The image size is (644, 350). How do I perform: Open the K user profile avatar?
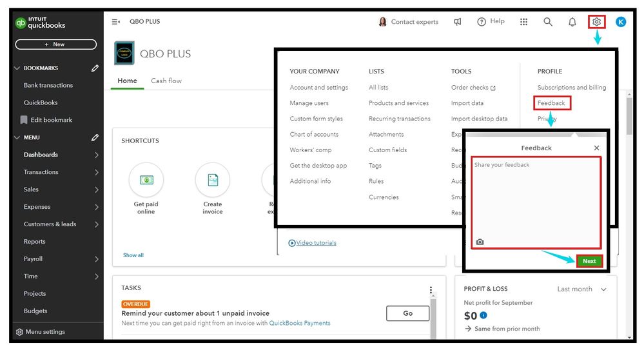(x=621, y=22)
